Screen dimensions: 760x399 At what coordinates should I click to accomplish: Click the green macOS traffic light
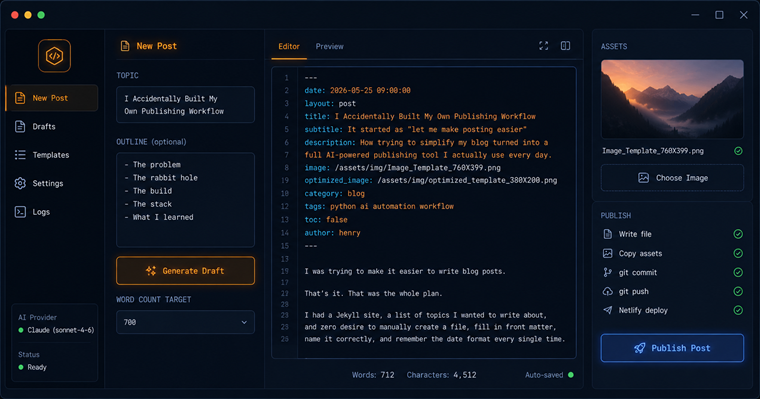pos(41,15)
